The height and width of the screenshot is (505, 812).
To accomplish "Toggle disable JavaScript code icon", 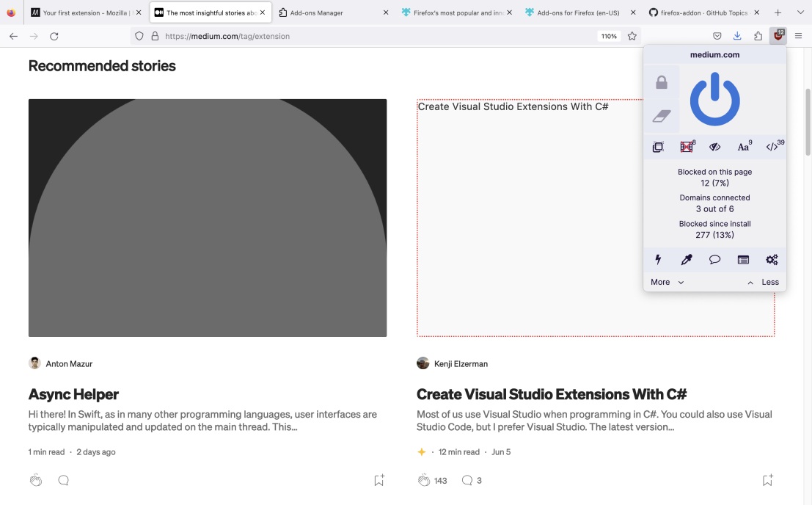I will click(x=772, y=147).
